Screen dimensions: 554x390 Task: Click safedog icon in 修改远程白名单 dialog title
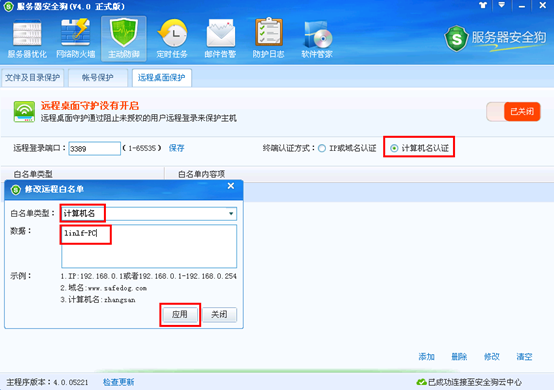(x=16, y=190)
